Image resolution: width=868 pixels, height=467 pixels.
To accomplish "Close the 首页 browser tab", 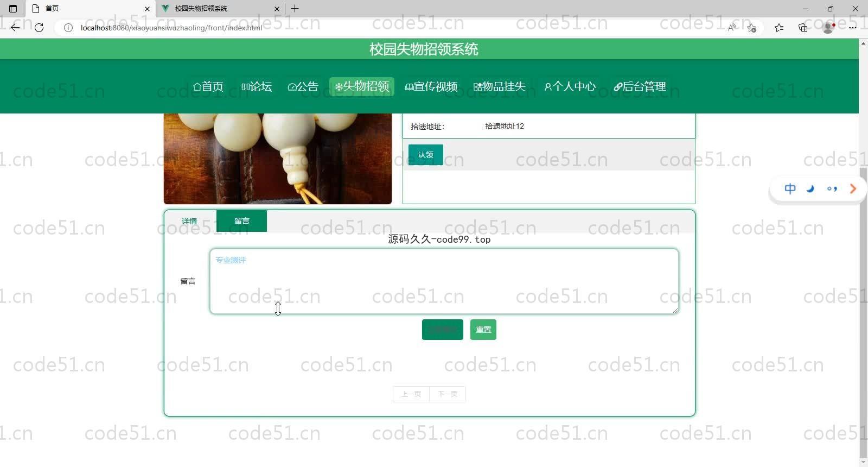I will (x=147, y=9).
